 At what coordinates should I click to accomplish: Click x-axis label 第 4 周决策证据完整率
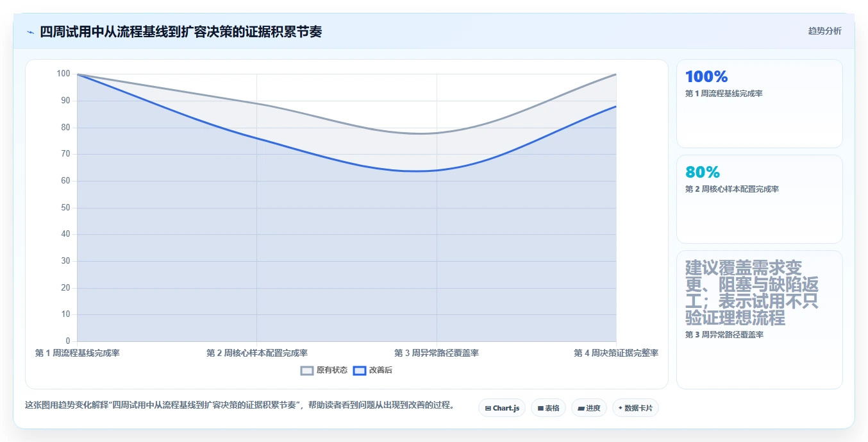[616, 353]
